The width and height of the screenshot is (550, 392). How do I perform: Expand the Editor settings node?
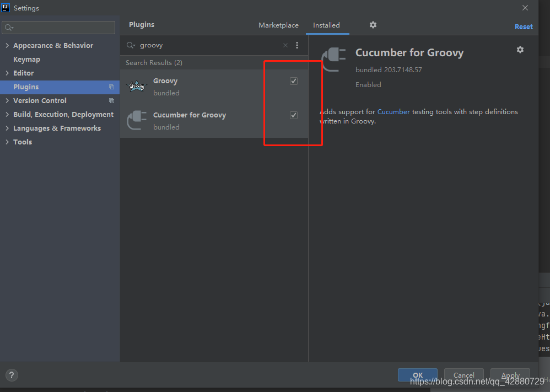[x=7, y=73]
